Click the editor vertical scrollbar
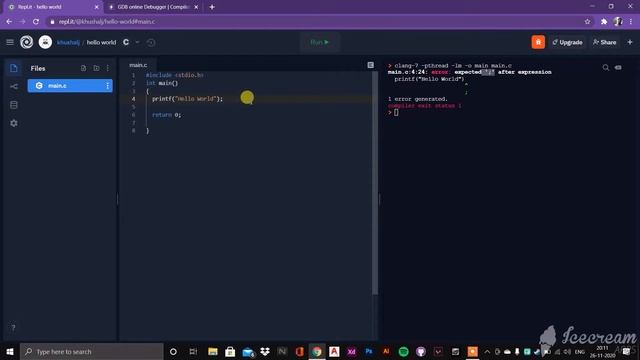 coord(375,183)
